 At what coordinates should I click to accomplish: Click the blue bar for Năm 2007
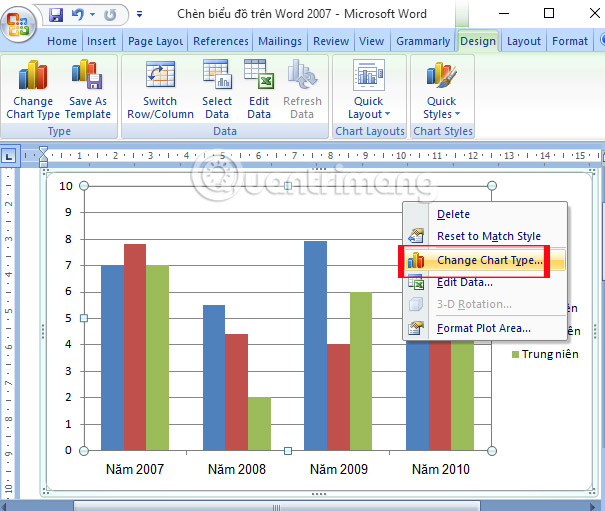pos(113,357)
